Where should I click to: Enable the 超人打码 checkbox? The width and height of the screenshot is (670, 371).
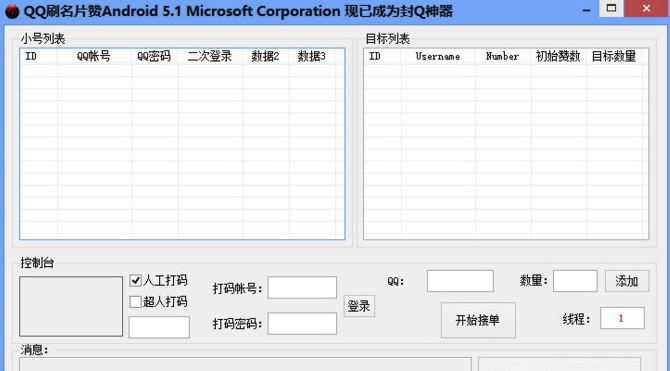[x=135, y=302]
